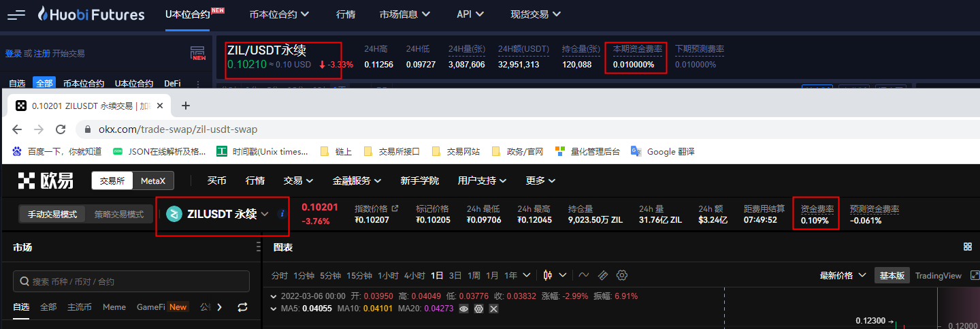Click the lock icon in address bar
The width and height of the screenshot is (980, 329).
pyautogui.click(x=88, y=129)
